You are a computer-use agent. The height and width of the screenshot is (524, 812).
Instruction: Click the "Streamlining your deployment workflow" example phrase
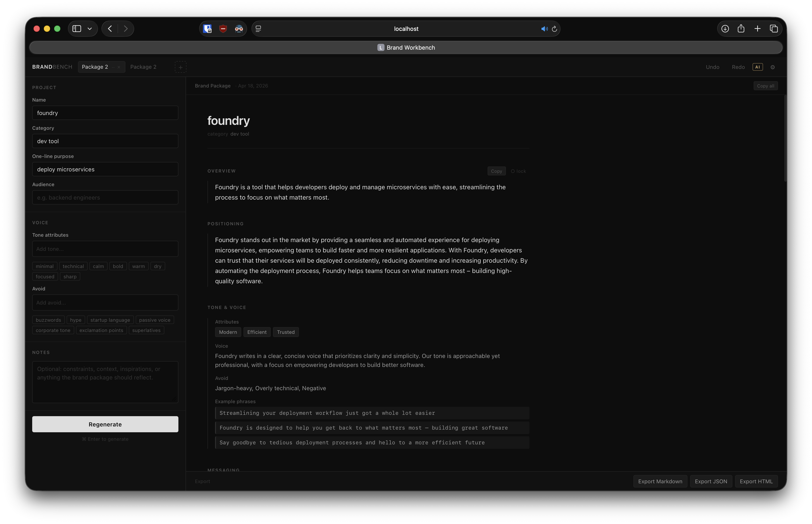372,413
